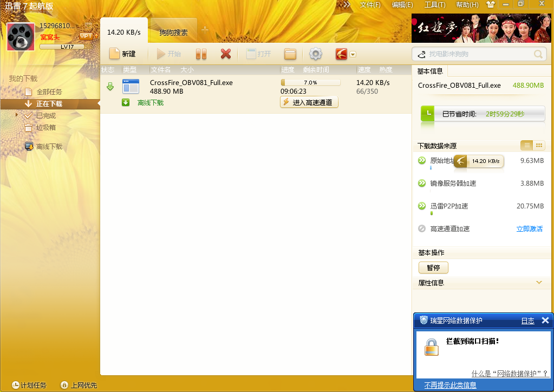Switch data sources to grid view
554x392 pixels.
coord(539,145)
